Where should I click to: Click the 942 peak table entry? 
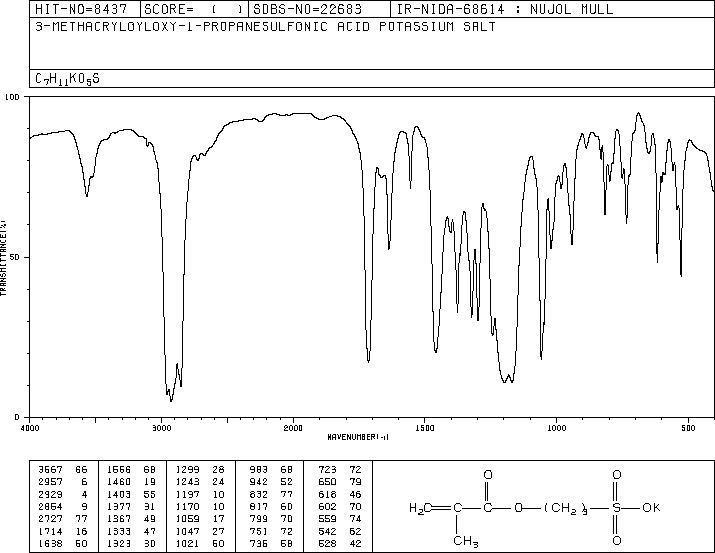[x=271, y=481]
